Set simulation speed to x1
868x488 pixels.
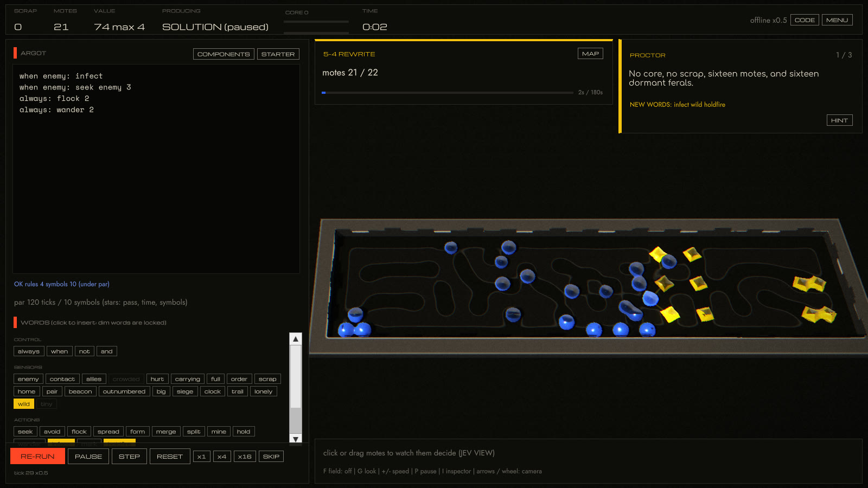[201, 457]
